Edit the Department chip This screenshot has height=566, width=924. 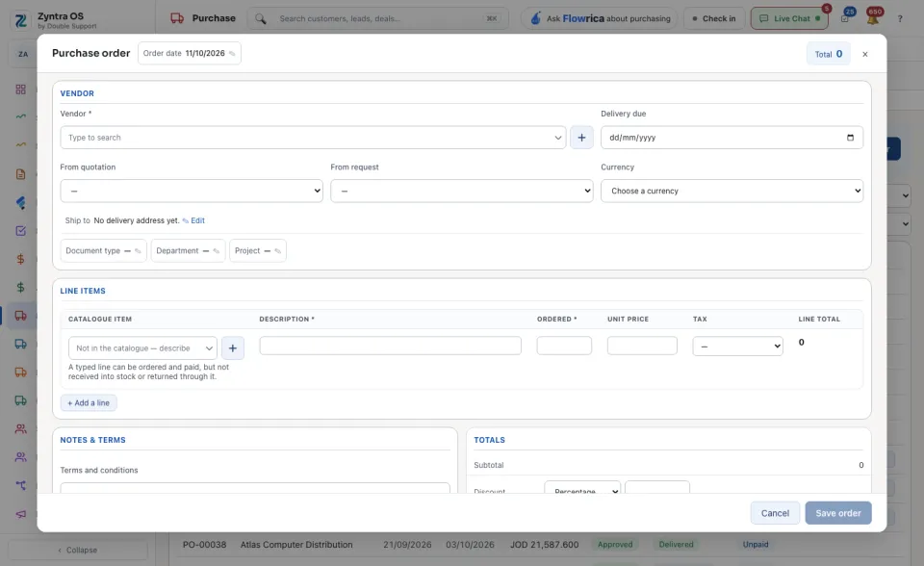(x=188, y=250)
